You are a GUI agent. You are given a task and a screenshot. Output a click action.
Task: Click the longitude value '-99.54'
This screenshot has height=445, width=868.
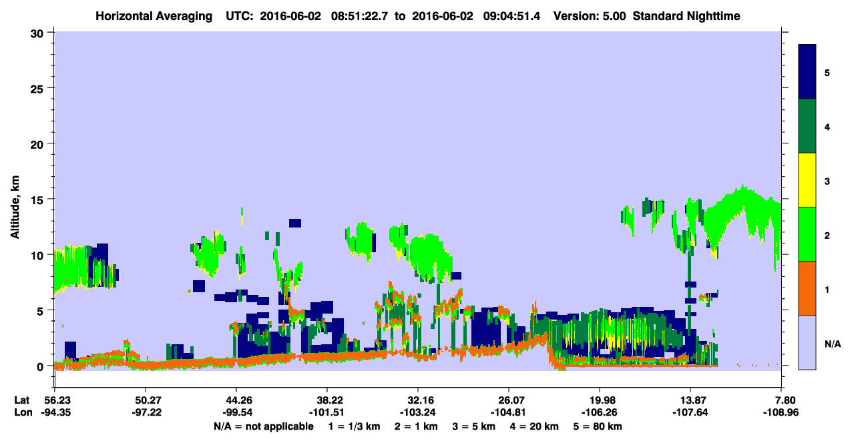pos(236,413)
